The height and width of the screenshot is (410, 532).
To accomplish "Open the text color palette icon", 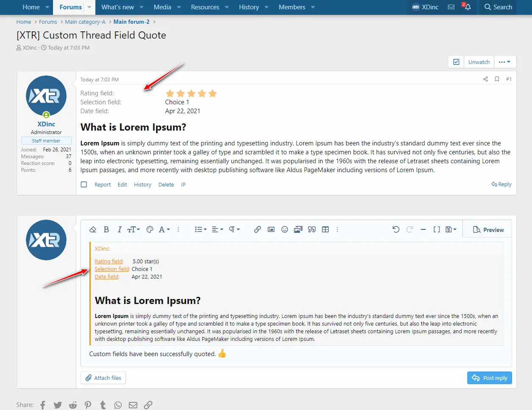I will tap(150, 229).
